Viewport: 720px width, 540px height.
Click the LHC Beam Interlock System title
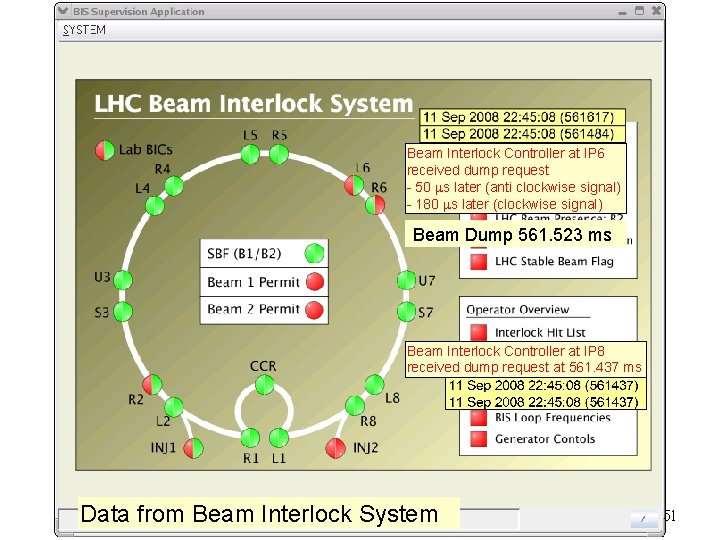click(253, 103)
